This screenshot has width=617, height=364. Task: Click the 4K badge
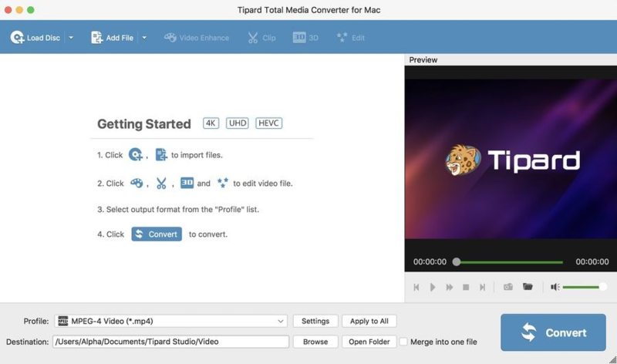point(211,123)
